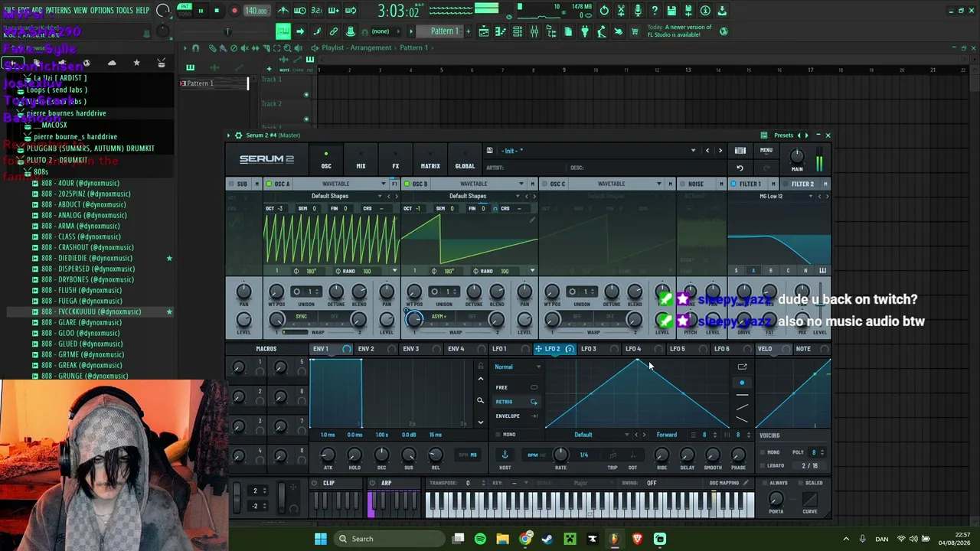980x551 pixels.
Task: Arm the red record button
Action: pos(234,11)
